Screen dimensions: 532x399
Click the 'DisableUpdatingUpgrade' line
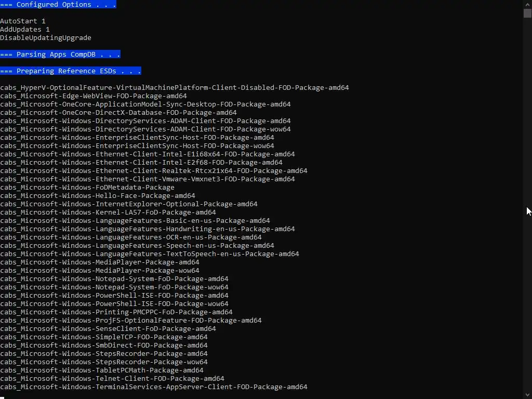click(46, 37)
